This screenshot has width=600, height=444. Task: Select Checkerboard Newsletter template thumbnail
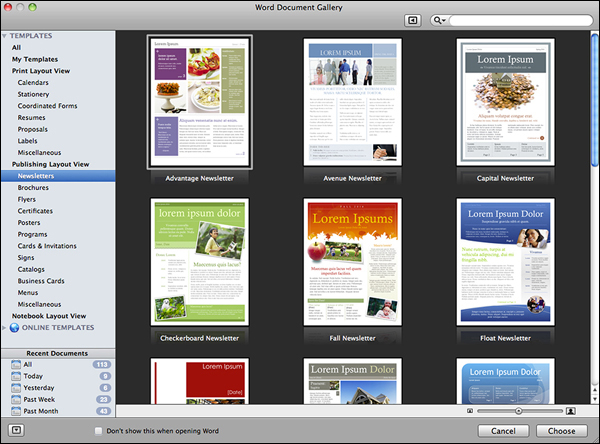[x=199, y=262]
